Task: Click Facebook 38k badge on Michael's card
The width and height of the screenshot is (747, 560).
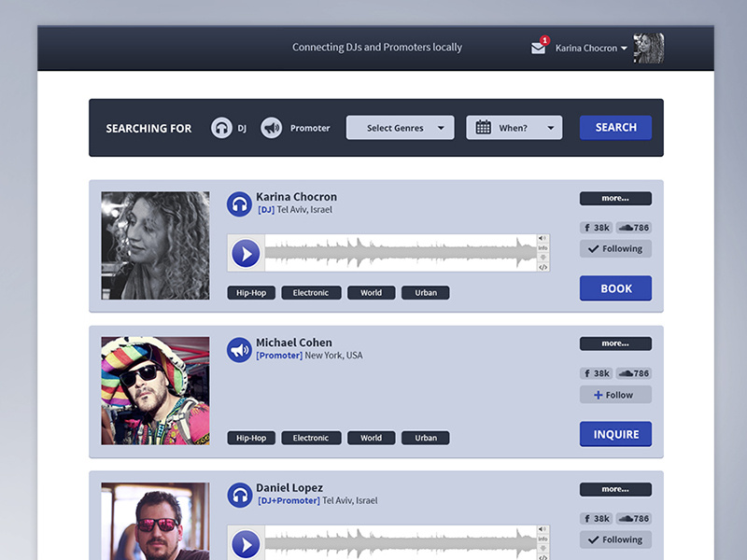Action: [596, 373]
